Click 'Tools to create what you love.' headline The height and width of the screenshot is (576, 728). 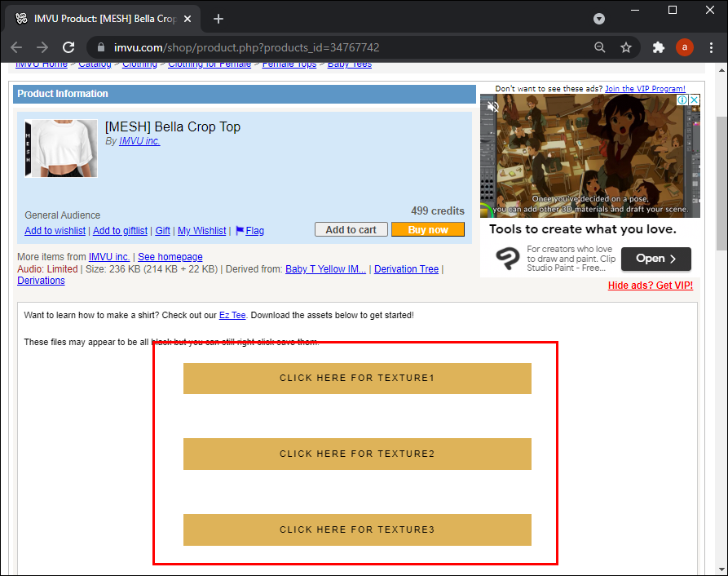583,229
